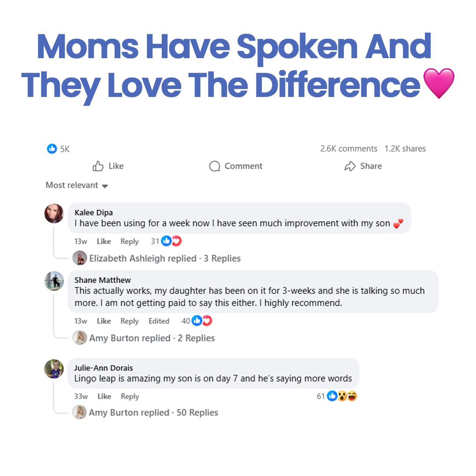Click the Share arrow icon
476x476 pixels.
(x=350, y=166)
